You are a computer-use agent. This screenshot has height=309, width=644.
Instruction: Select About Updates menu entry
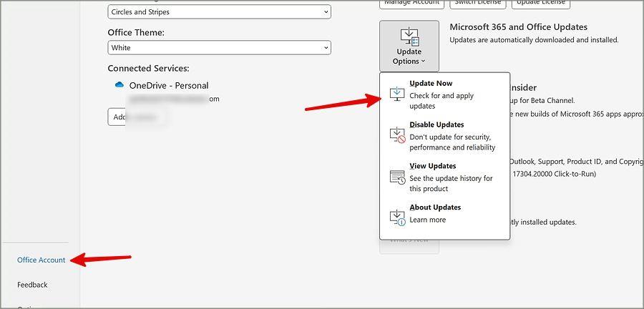[445, 214]
